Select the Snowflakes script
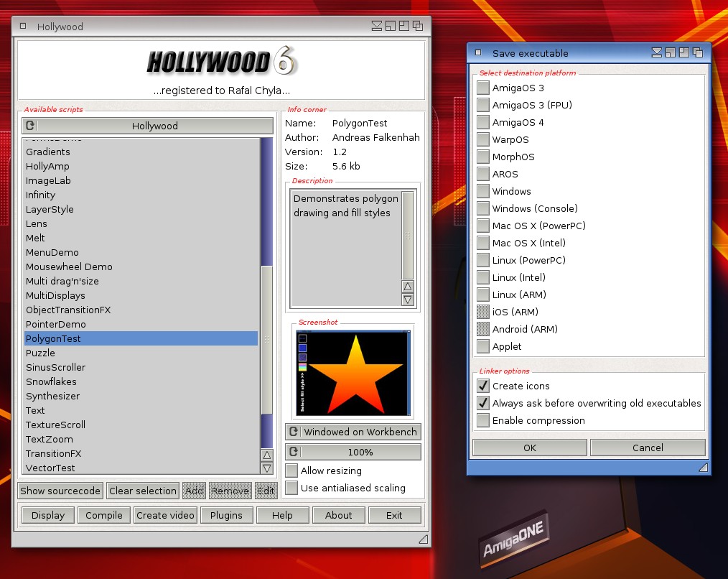The width and height of the screenshot is (728, 579). (141, 382)
